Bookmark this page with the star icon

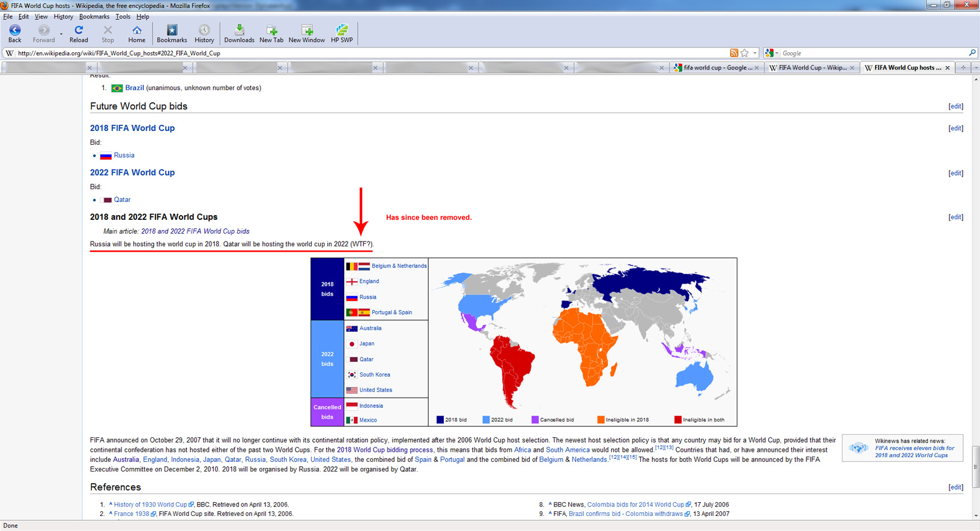[745, 53]
